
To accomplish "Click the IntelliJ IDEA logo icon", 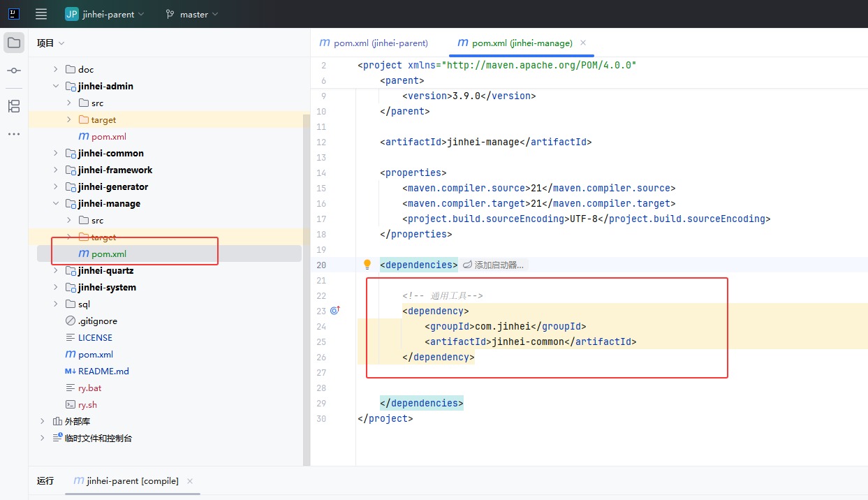I will pyautogui.click(x=14, y=14).
